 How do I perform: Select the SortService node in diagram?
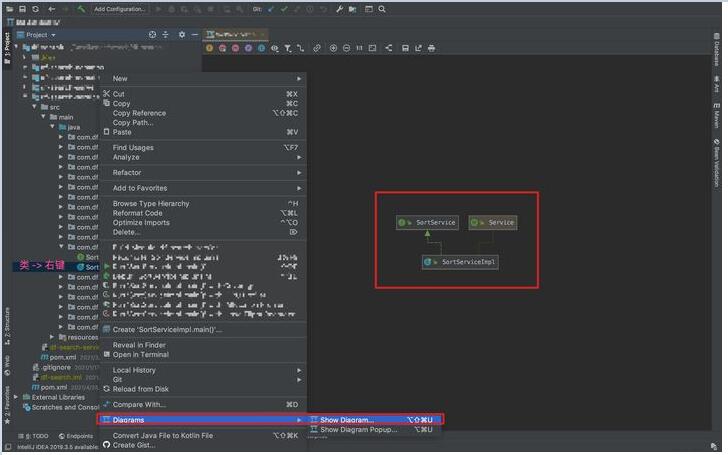427,222
